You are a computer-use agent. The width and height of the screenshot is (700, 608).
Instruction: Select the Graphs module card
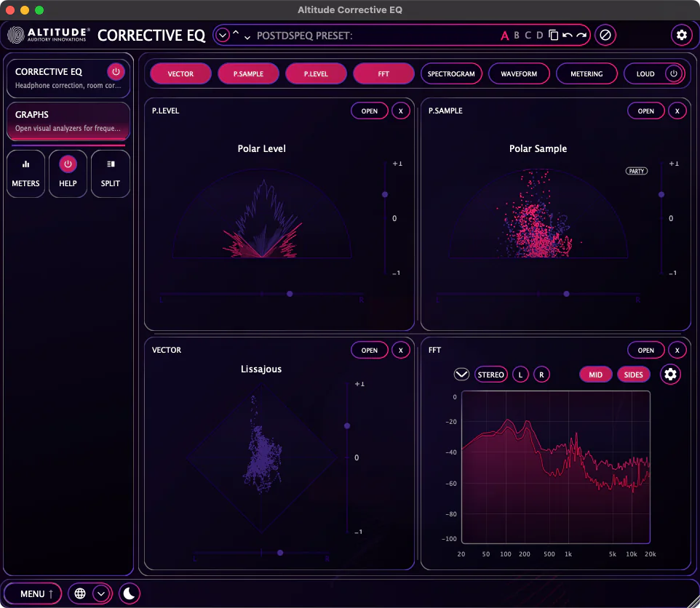tap(68, 121)
